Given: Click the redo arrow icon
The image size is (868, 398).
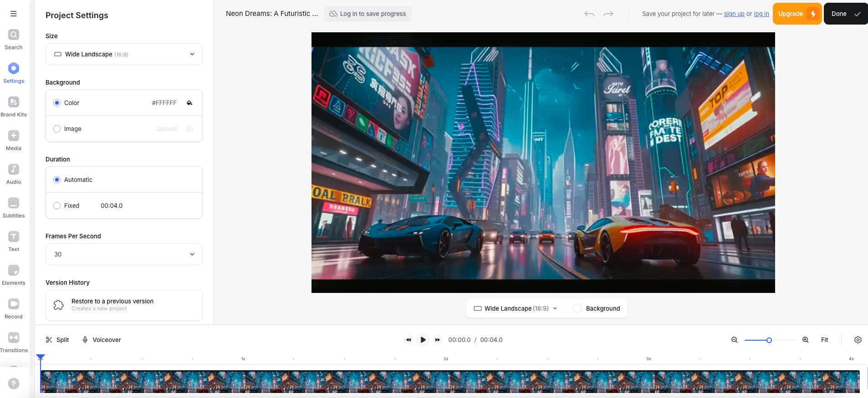Looking at the screenshot, I should click(x=608, y=14).
